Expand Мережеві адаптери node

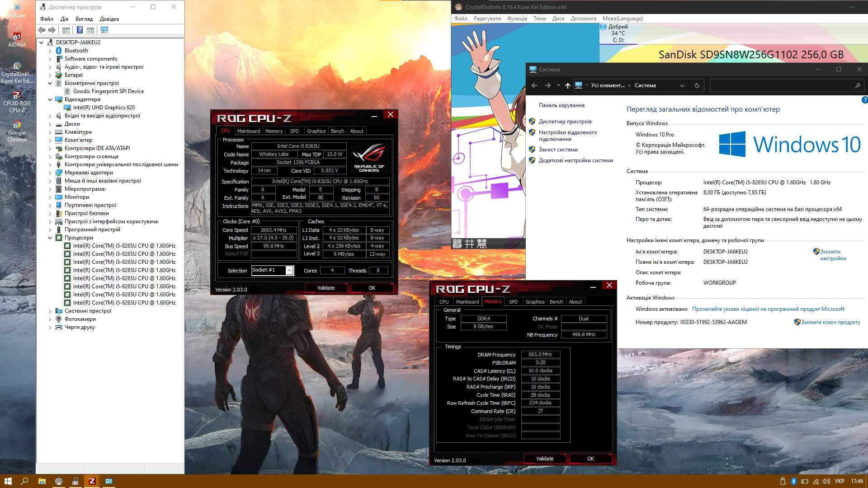coord(50,173)
